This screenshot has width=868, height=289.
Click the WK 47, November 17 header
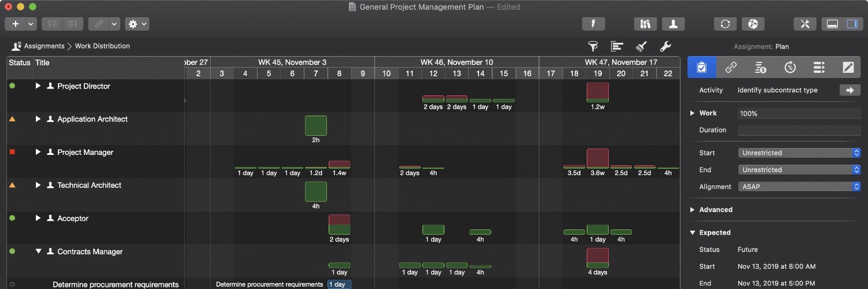pos(621,62)
